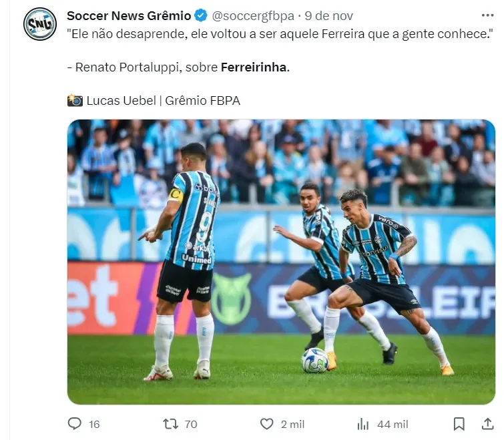Click the Soccer News Grêmio profile avatar
Viewport: 504px width, 440px height.
[x=40, y=24]
